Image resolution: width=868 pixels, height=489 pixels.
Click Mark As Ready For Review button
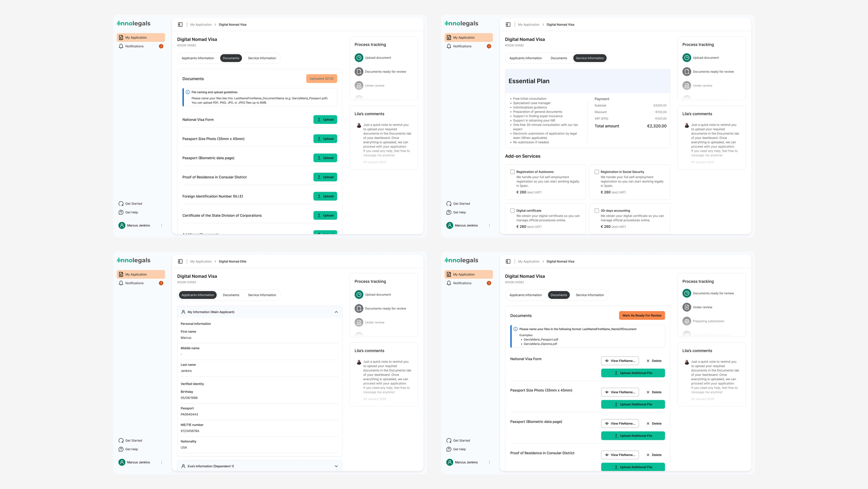(x=641, y=316)
